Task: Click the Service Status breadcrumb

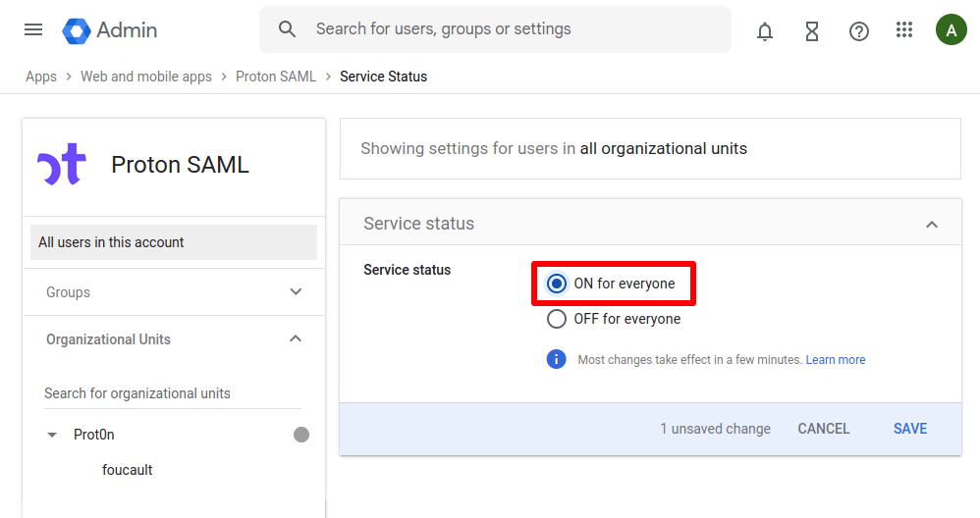Action: point(384,77)
